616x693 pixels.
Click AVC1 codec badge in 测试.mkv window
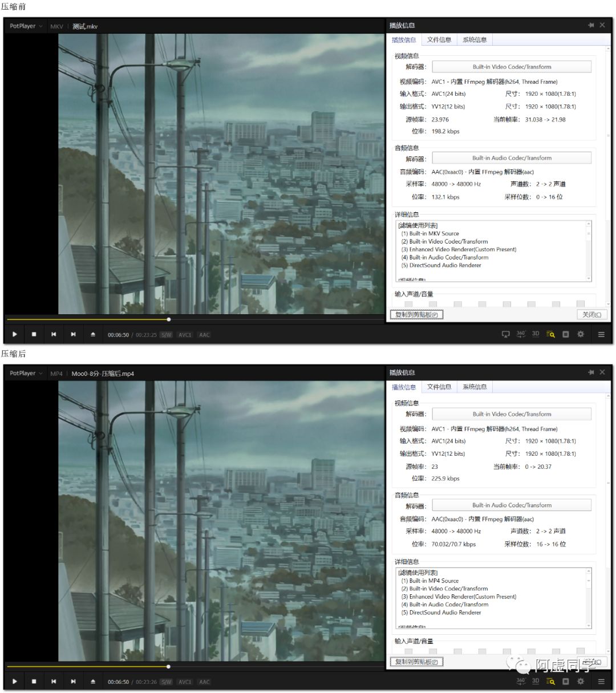pyautogui.click(x=185, y=335)
